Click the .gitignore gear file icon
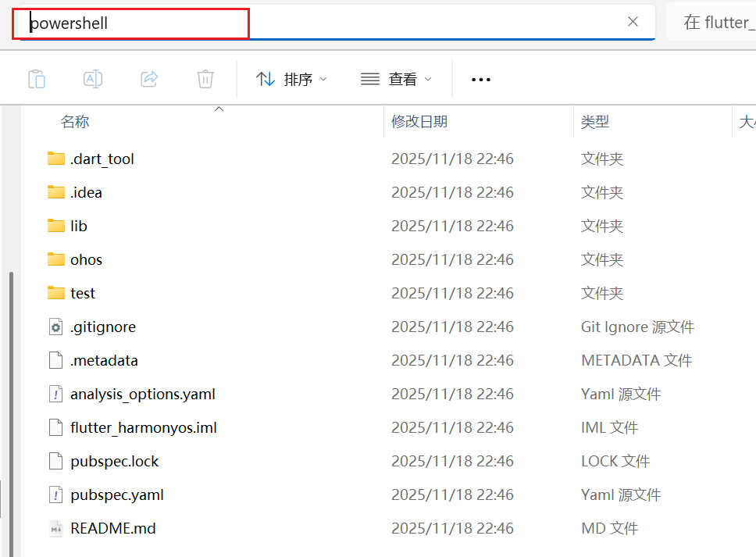The width and height of the screenshot is (756, 557). [56, 327]
